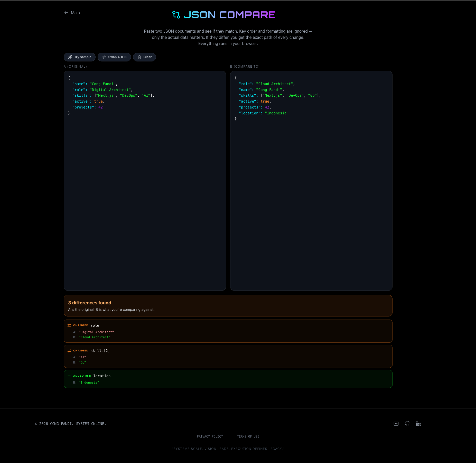Viewport: 476px width, 463px height.
Task: Focus the B (Compare To) JSON editor
Action: click(x=311, y=181)
